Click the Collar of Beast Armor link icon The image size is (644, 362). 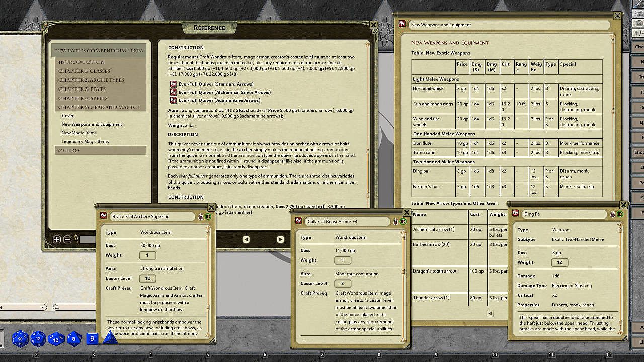pyautogui.click(x=298, y=221)
